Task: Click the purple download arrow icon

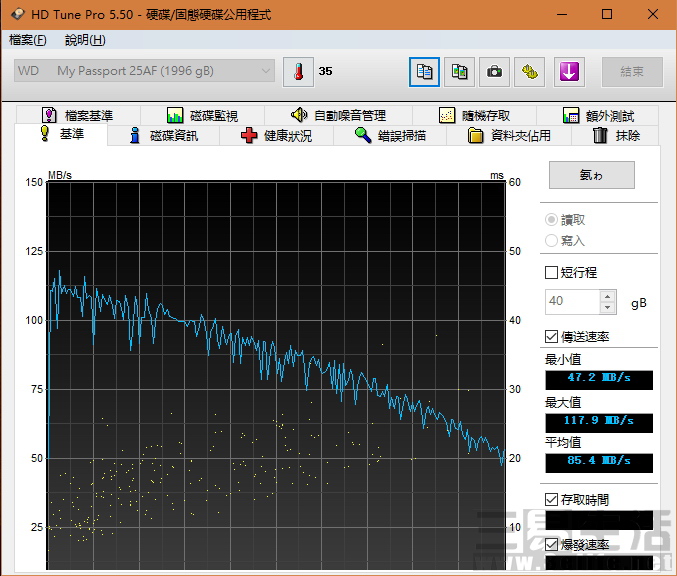Action: pos(569,72)
